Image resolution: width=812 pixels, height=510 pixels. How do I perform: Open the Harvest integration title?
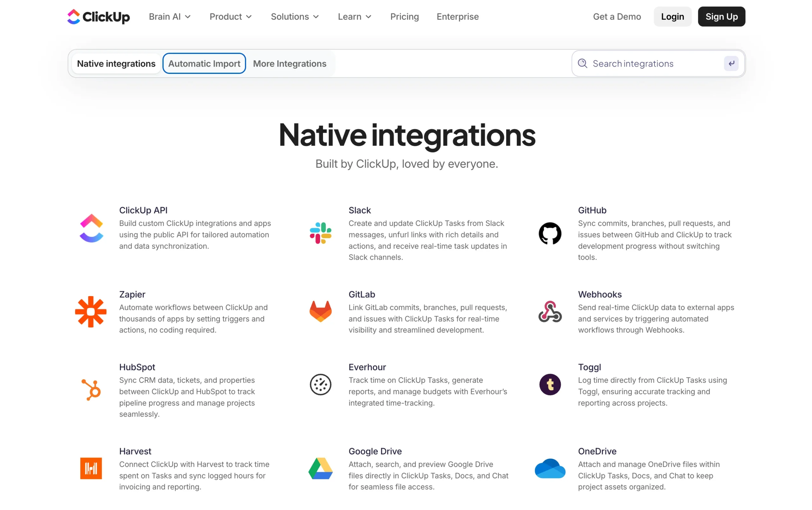135,451
